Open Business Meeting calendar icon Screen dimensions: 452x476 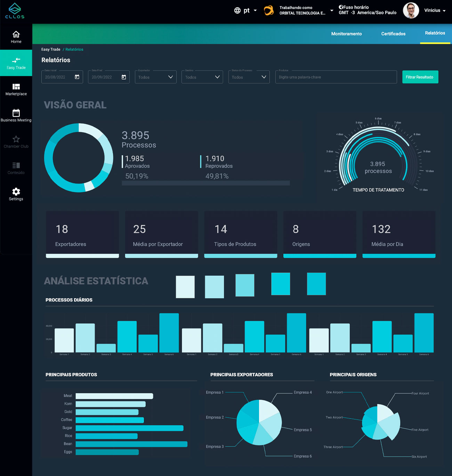tap(16, 113)
